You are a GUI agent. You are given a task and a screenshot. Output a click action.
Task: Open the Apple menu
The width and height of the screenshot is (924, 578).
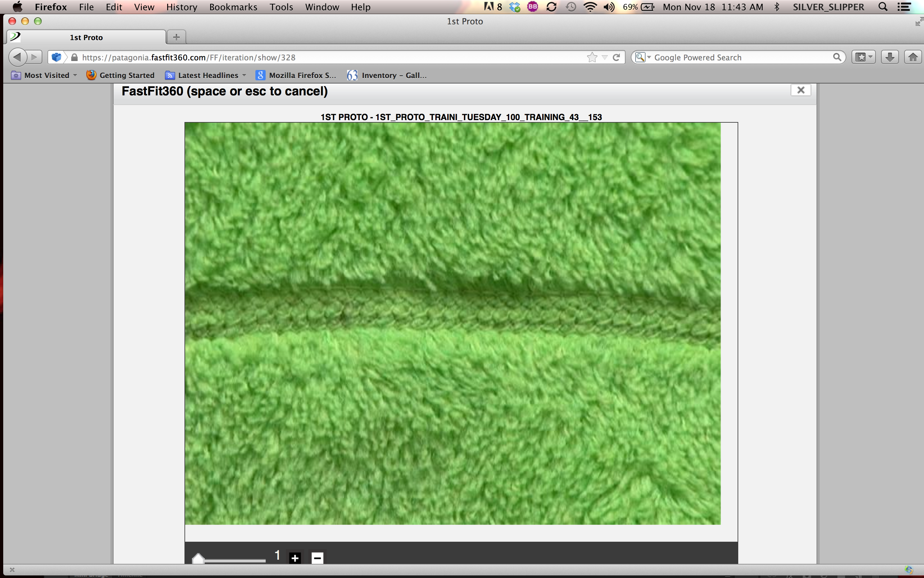coord(18,7)
